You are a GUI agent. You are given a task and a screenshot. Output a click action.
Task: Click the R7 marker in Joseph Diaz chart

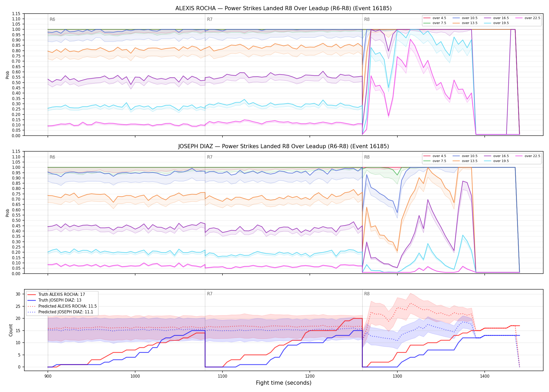210,157
